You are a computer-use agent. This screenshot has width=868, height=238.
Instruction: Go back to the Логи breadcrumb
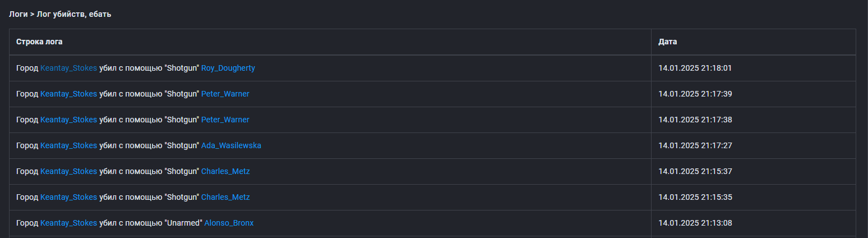18,14
